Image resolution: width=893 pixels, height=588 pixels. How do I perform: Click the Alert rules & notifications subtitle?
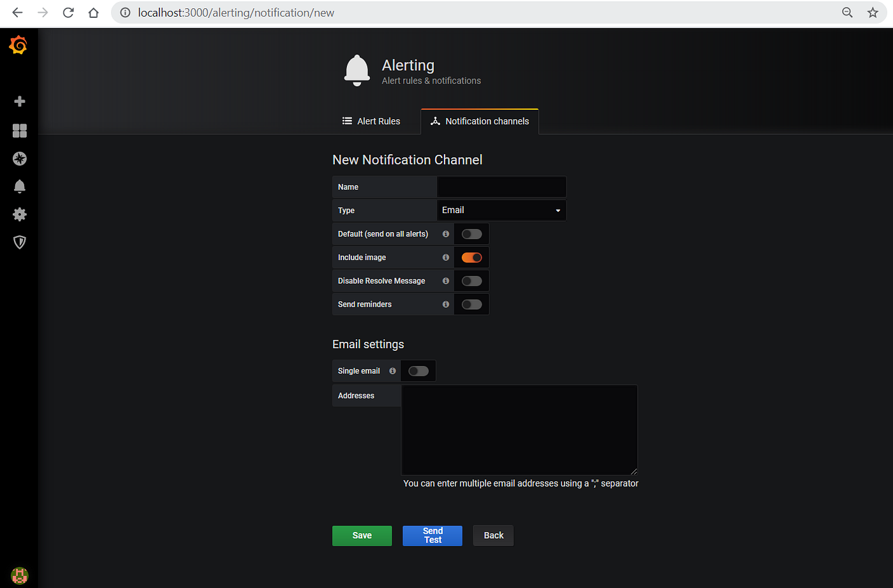(x=431, y=81)
